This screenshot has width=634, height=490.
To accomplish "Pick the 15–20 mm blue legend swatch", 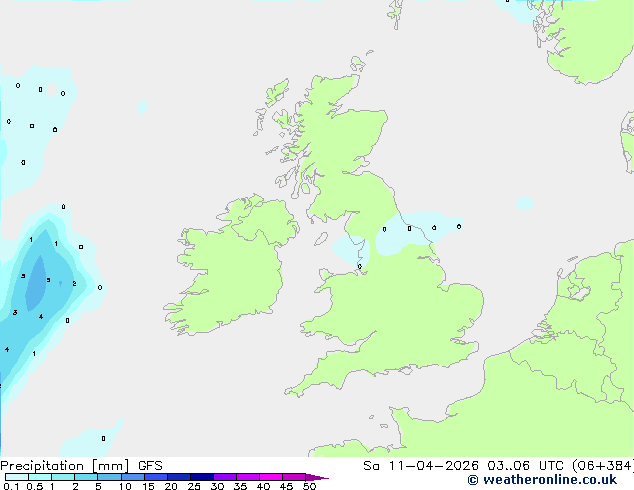I will click(x=156, y=477).
